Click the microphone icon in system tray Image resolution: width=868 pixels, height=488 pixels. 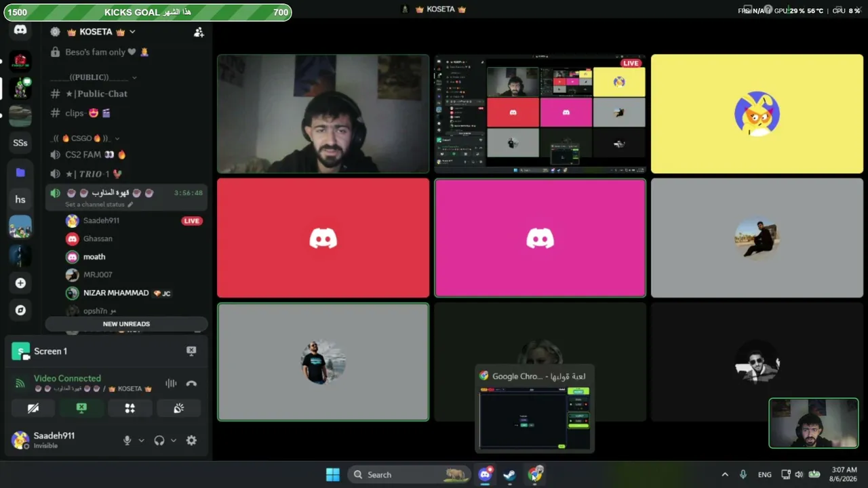(743, 474)
